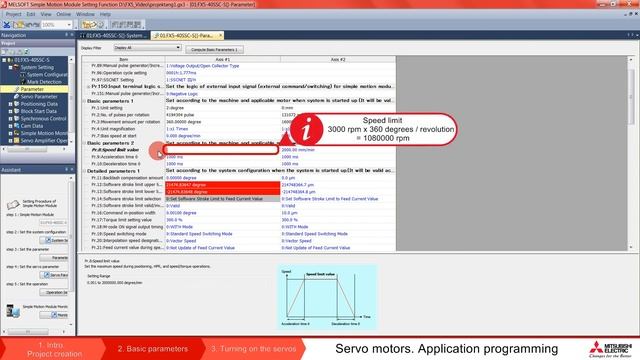640x360 pixels.
Task: Close the Parameter tab with its X
Action: pos(220,36)
